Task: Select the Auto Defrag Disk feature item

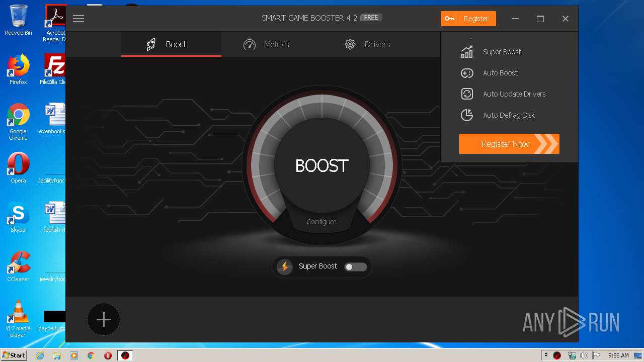Action: point(498,115)
